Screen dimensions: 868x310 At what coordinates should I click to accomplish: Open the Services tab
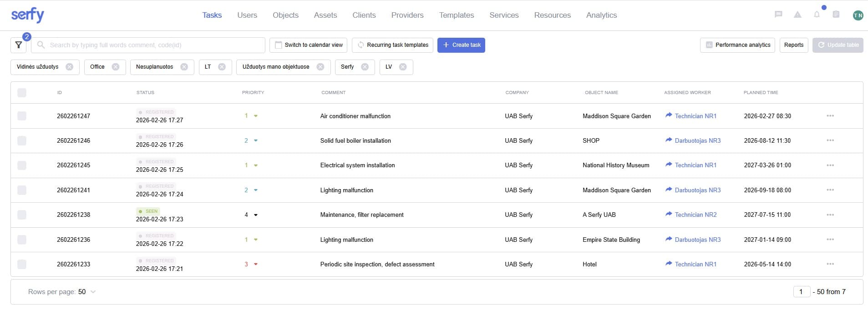pyautogui.click(x=504, y=15)
